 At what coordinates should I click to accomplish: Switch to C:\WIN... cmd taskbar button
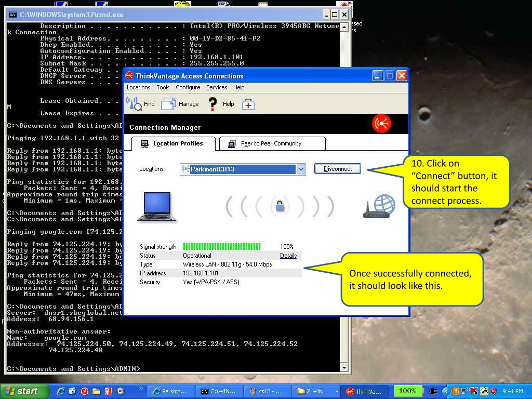pos(220,392)
